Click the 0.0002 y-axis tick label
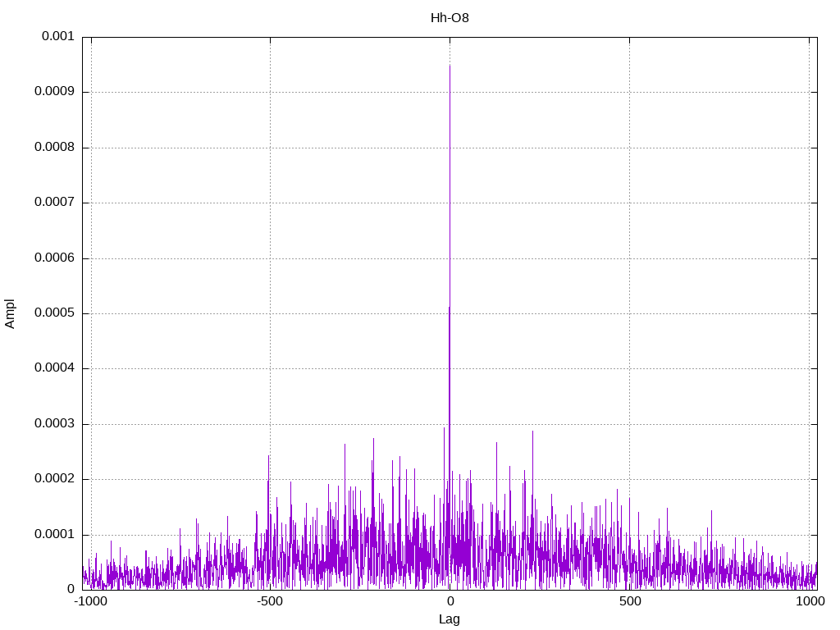840x630 pixels. (54, 479)
